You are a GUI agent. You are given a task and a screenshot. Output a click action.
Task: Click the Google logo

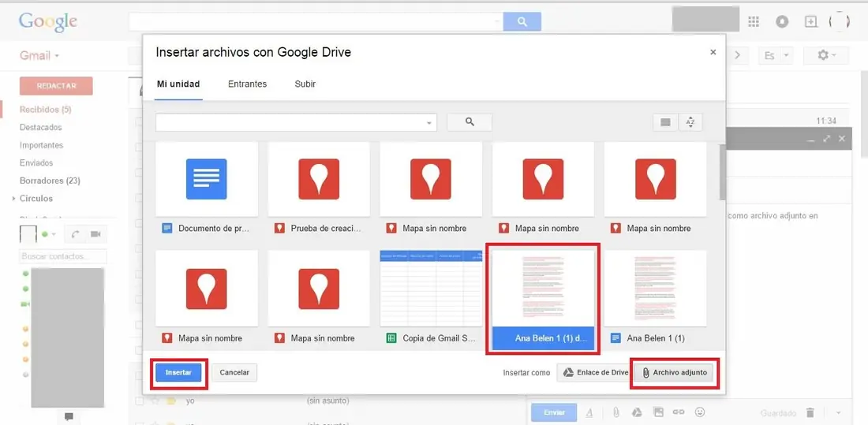47,21
